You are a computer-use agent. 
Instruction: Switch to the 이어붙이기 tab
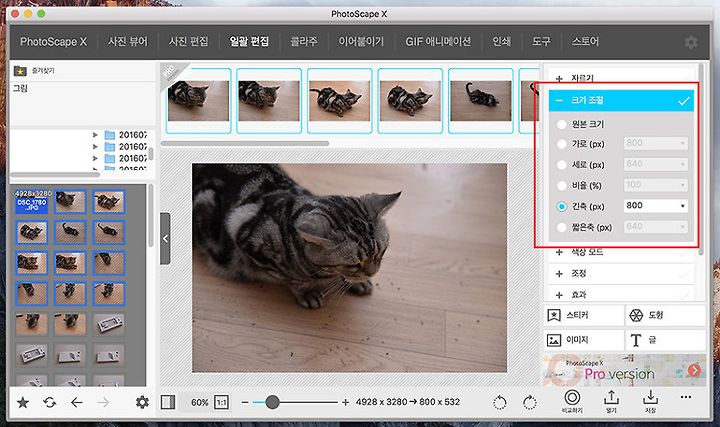pos(361,42)
